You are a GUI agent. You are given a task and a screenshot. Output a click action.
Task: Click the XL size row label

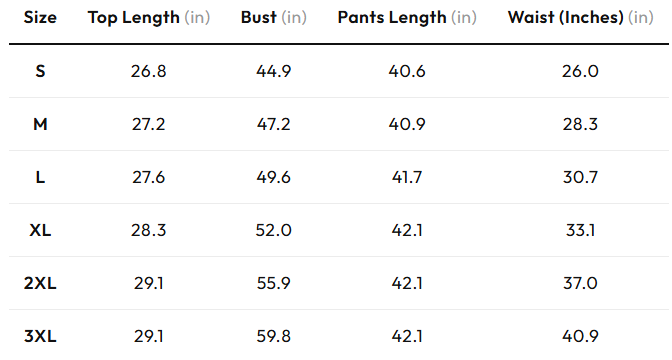point(40,231)
